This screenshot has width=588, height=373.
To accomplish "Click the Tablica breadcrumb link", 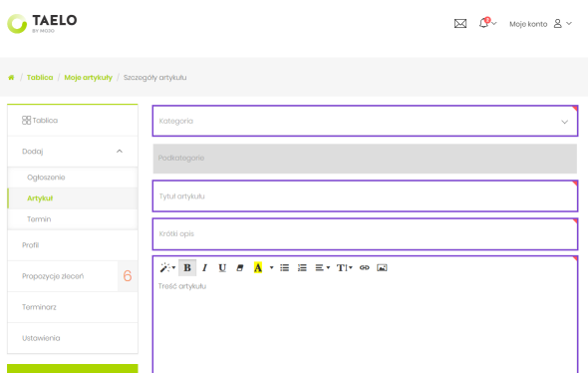I will (x=40, y=78).
